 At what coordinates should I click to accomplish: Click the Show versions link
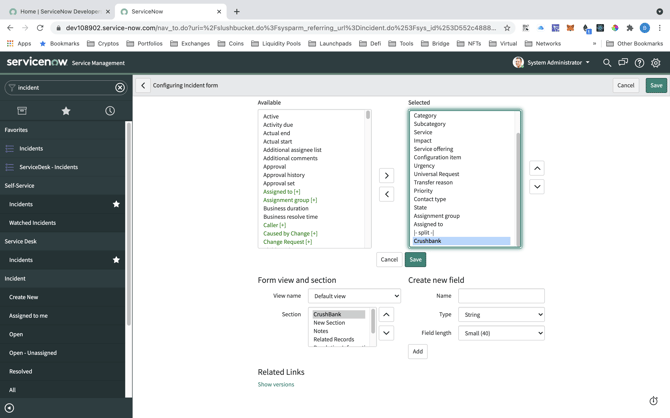coord(276,384)
